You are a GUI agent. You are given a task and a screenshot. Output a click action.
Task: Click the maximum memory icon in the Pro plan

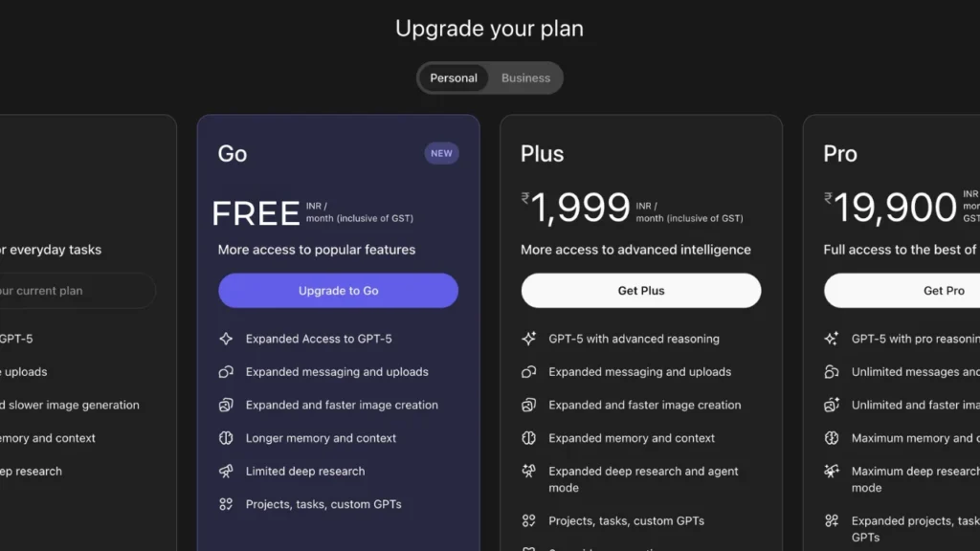(832, 438)
